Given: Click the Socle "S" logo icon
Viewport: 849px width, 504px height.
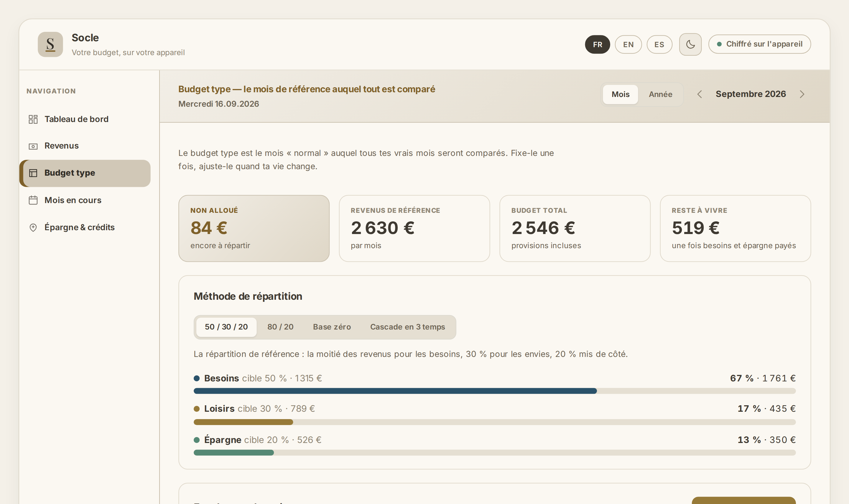Looking at the screenshot, I should click(x=50, y=45).
